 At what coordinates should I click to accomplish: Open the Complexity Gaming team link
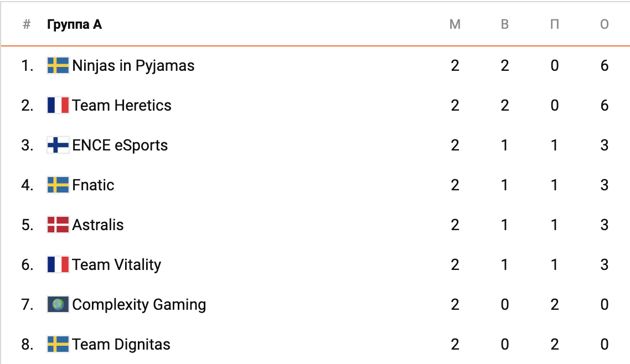139,305
